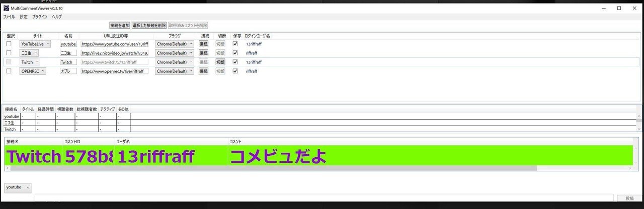Click the ユーザ名 column header in the comment list
This screenshot has width=644, height=209.
pyautogui.click(x=172, y=142)
